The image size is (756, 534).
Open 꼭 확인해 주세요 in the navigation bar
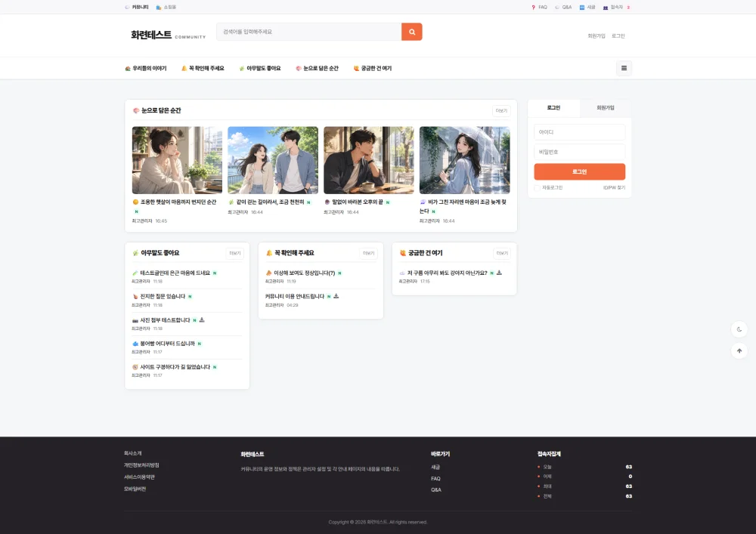click(203, 69)
